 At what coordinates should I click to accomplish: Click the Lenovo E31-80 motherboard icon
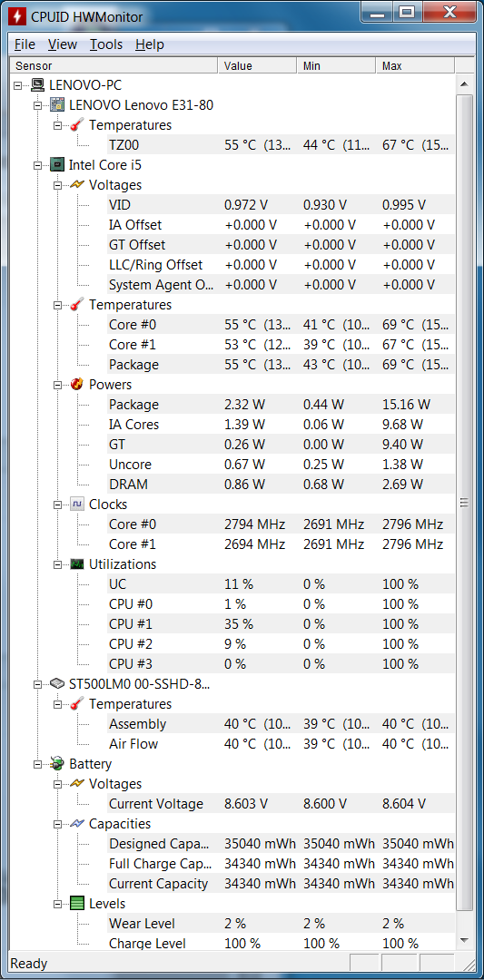click(x=57, y=104)
